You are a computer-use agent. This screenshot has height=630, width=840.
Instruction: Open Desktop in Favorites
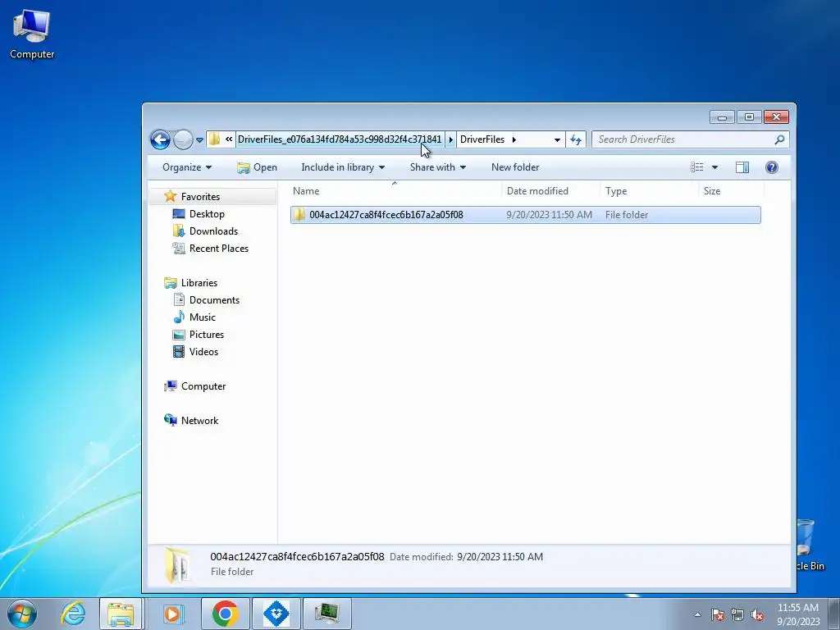(x=206, y=214)
